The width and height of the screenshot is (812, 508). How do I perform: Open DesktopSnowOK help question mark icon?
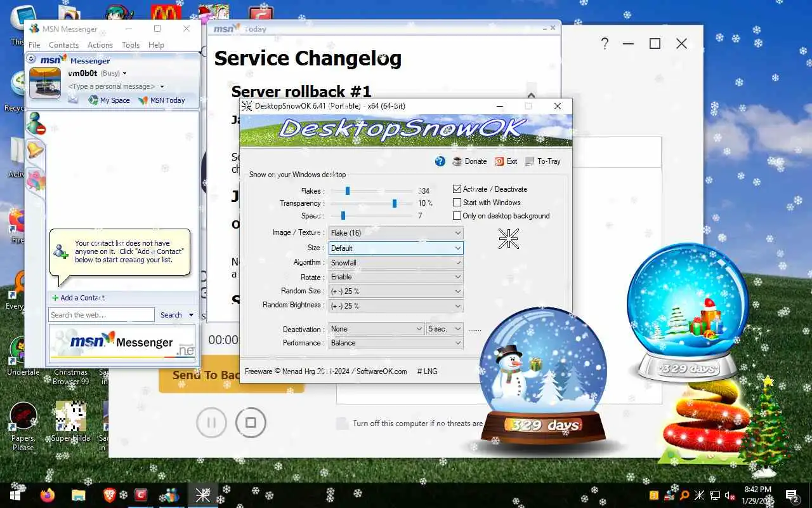(440, 161)
